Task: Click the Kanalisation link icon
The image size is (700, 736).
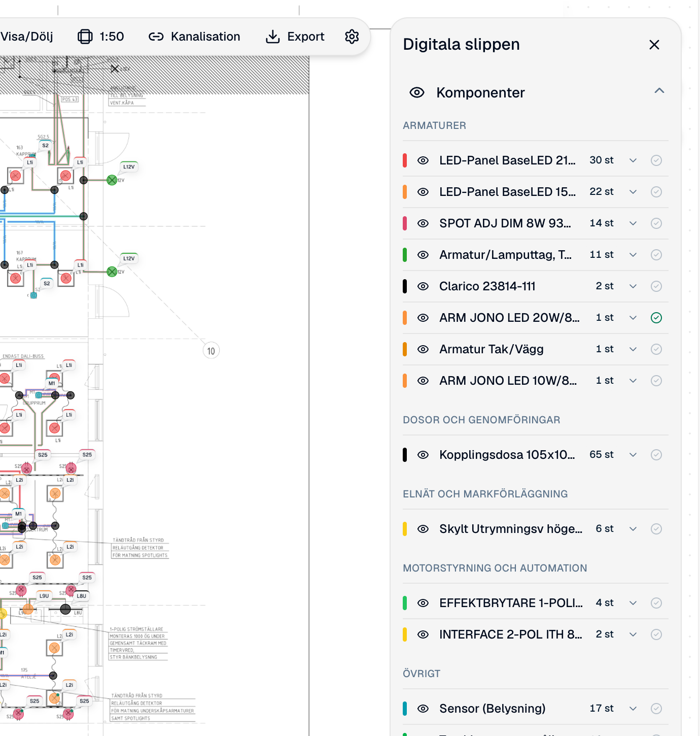Action: [x=156, y=37]
